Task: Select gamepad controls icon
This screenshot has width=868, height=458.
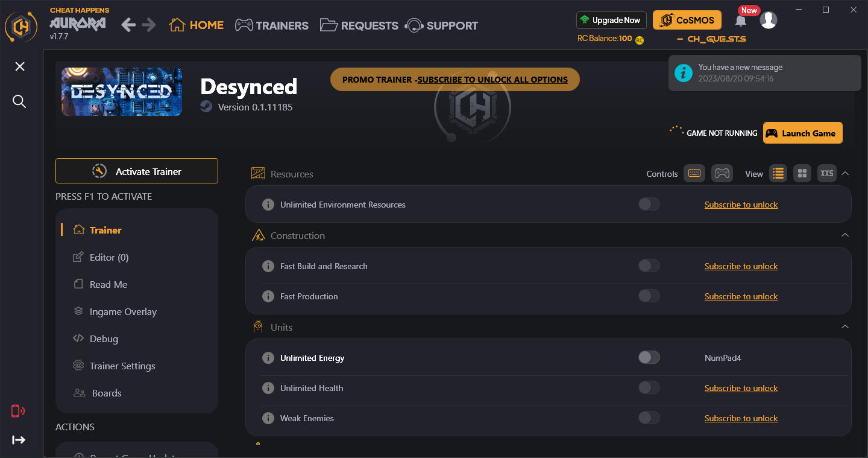Action: (722, 173)
